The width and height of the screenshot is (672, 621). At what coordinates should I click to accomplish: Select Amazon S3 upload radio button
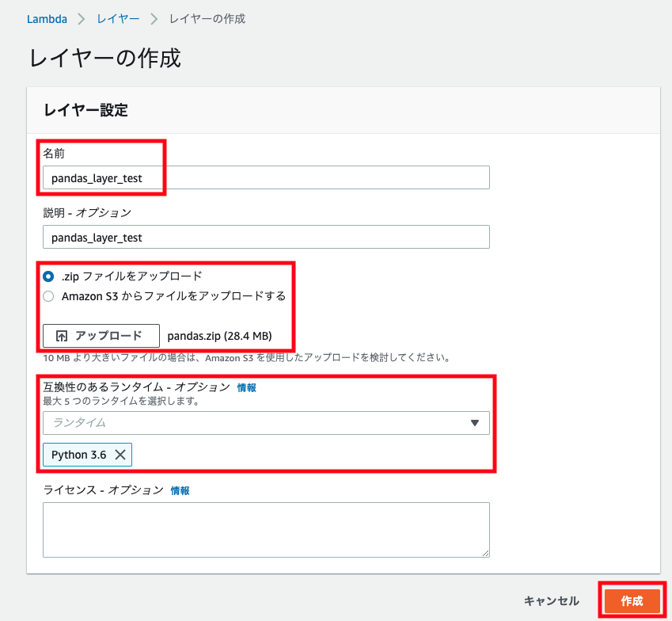coord(48,296)
